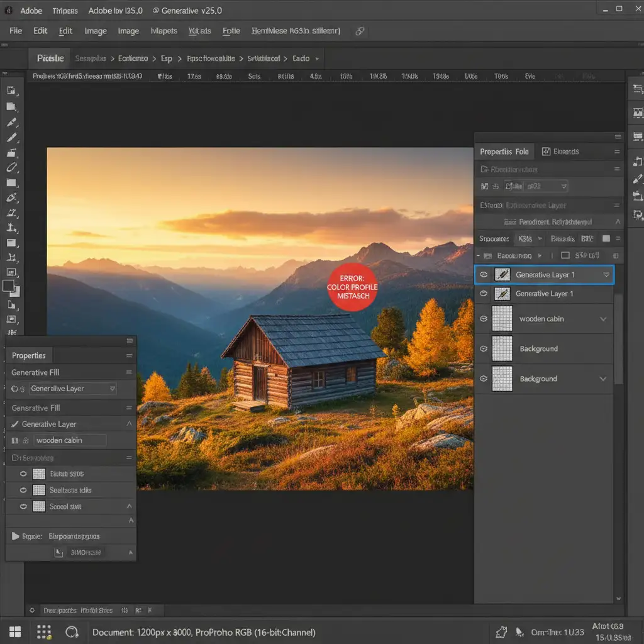The height and width of the screenshot is (644, 644).
Task: Select the brush icon in the right side strip
Action: 638,179
